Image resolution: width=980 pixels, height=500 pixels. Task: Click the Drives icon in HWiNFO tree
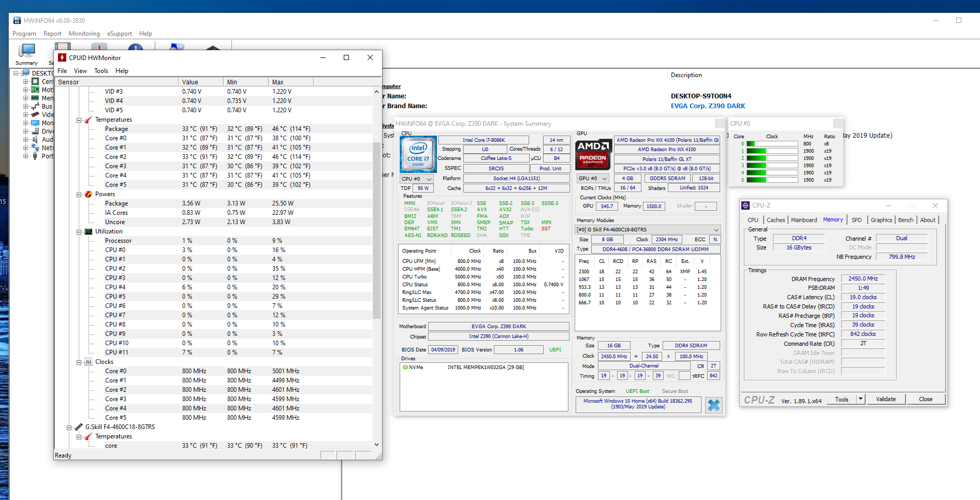click(35, 131)
